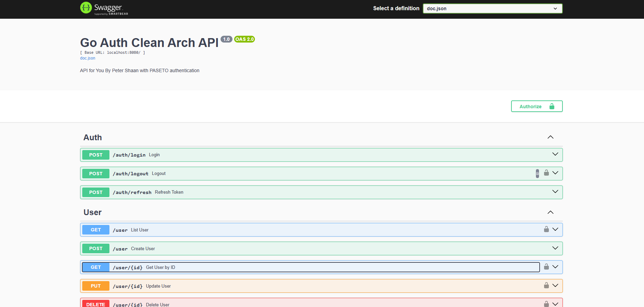Open the doc.json link under title

click(88, 58)
